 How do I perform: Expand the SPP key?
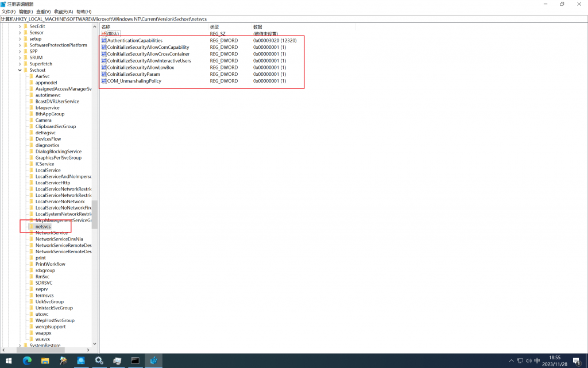[x=20, y=51]
